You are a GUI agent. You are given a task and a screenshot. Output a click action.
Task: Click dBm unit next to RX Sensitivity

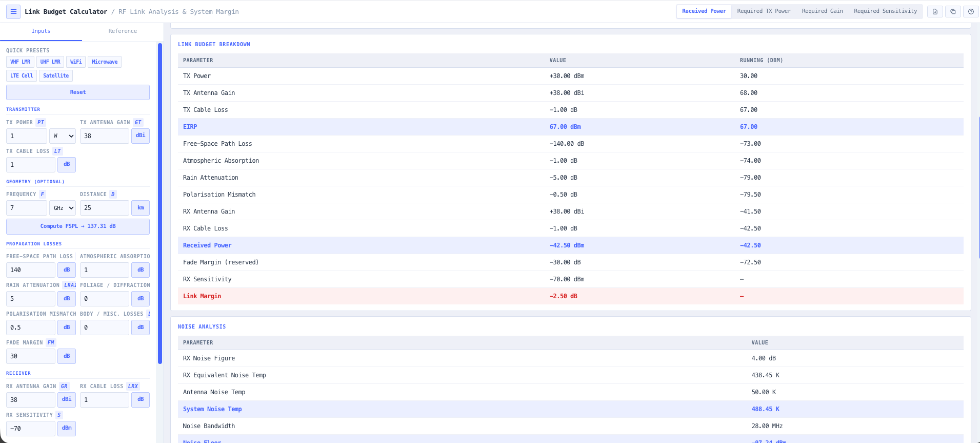coord(67,429)
